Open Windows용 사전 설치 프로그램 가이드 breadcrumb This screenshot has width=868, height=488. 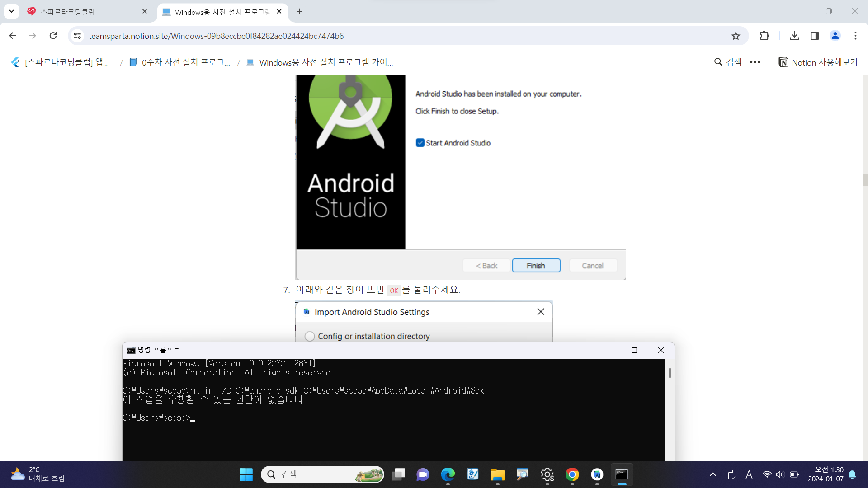click(320, 62)
